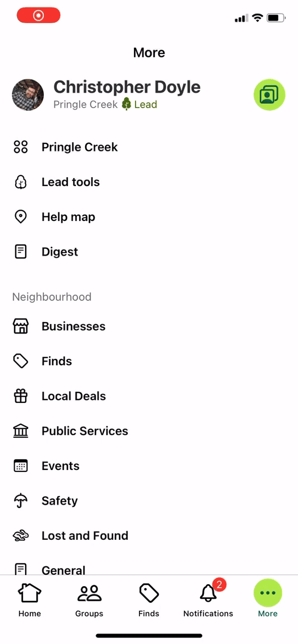The width and height of the screenshot is (298, 644).
Task: Open Christopher Doyle's profile photo
Action: coord(28,95)
